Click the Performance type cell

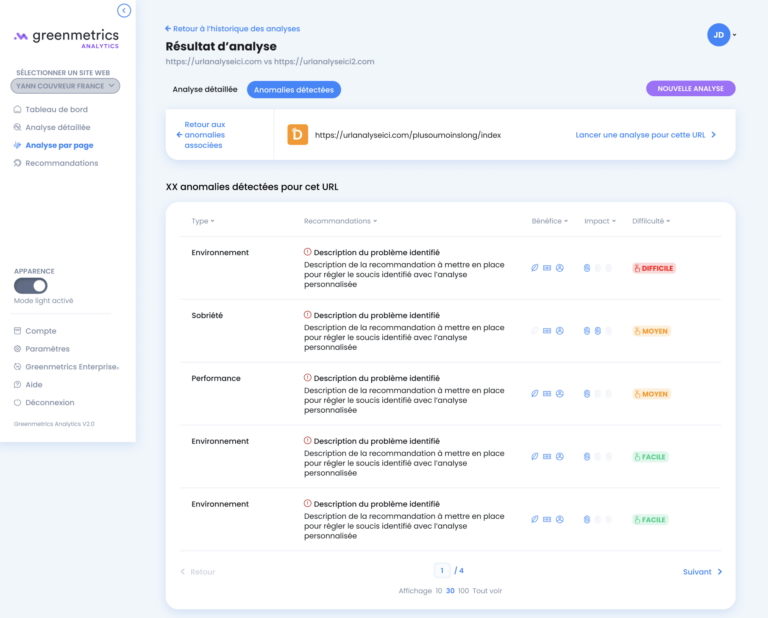pos(216,378)
